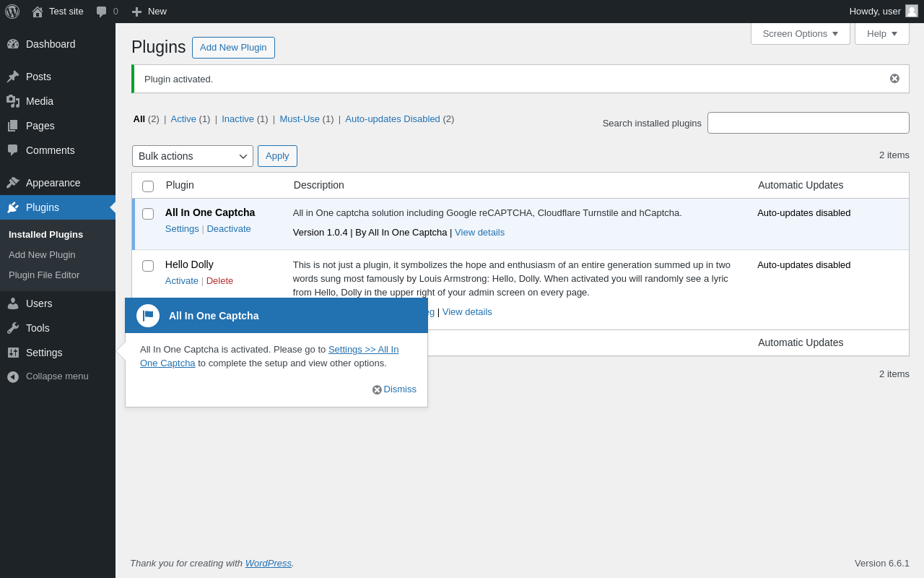Viewport: 924px width, 578px height.
Task: Click the Add New Plugin button
Action: 233,48
